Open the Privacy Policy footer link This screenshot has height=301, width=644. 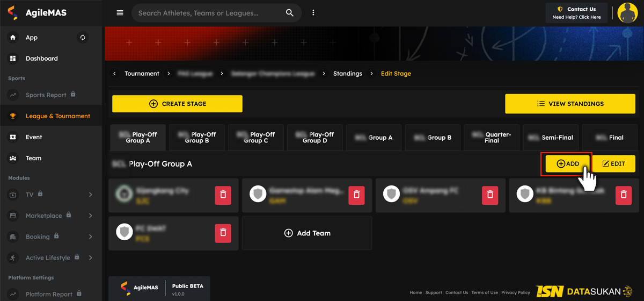coord(516,292)
